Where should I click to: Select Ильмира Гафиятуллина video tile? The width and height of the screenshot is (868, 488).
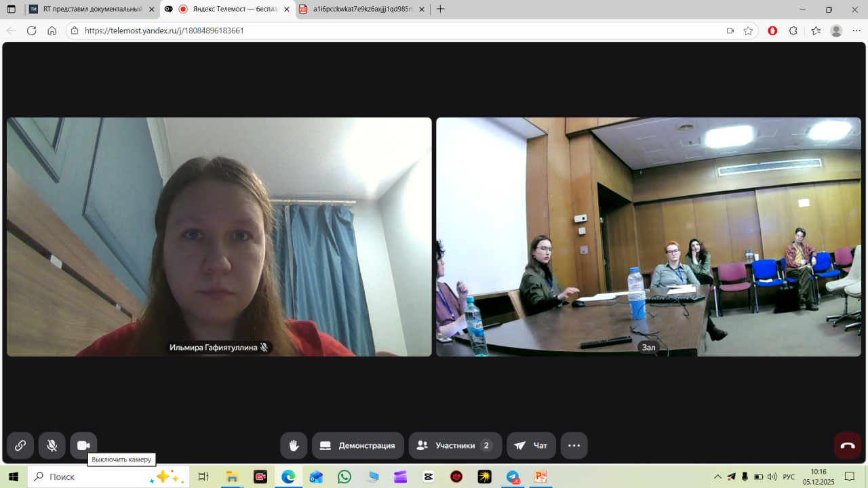(219, 237)
